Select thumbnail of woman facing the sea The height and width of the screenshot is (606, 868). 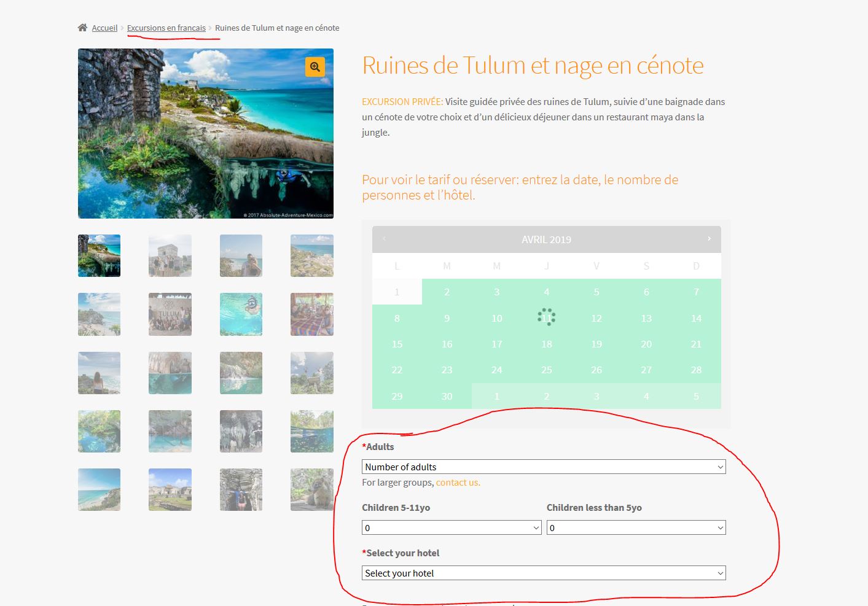[100, 373]
